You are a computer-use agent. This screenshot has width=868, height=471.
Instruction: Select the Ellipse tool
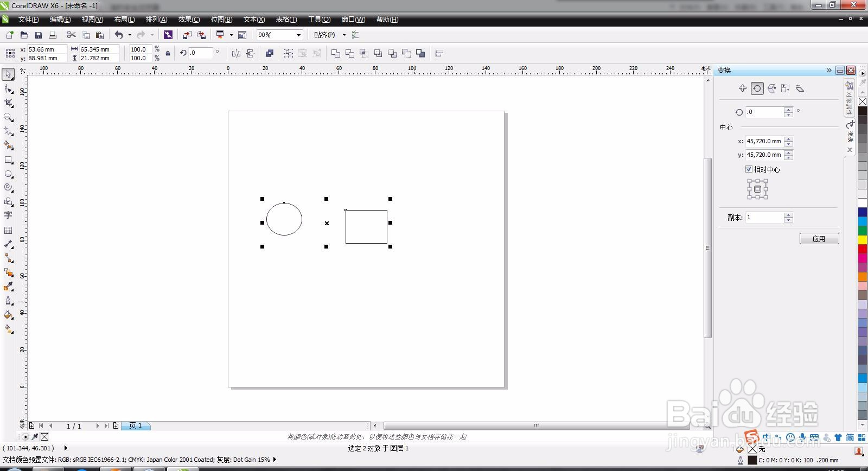point(8,174)
